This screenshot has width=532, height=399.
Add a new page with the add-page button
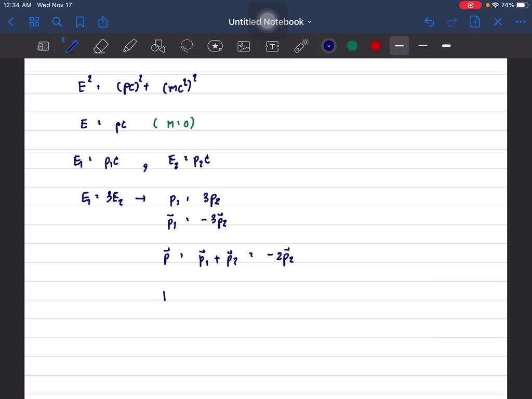pyautogui.click(x=475, y=22)
